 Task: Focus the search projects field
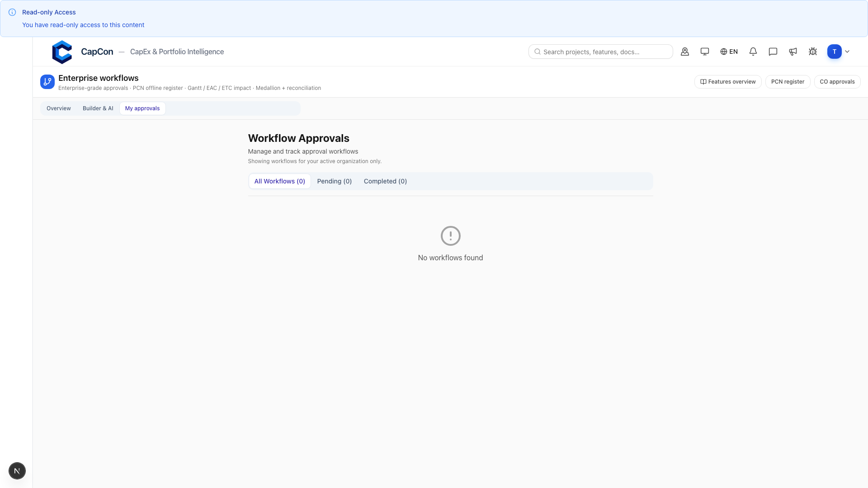pos(601,52)
